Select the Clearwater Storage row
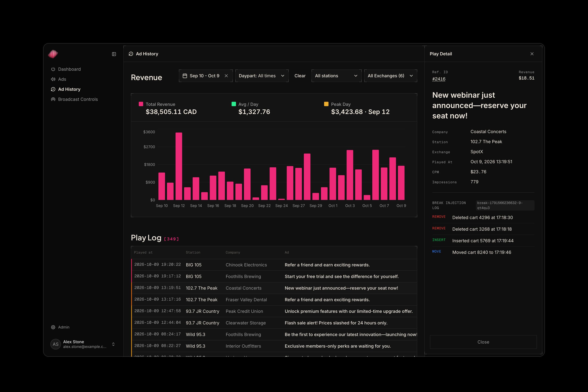 [274, 323]
